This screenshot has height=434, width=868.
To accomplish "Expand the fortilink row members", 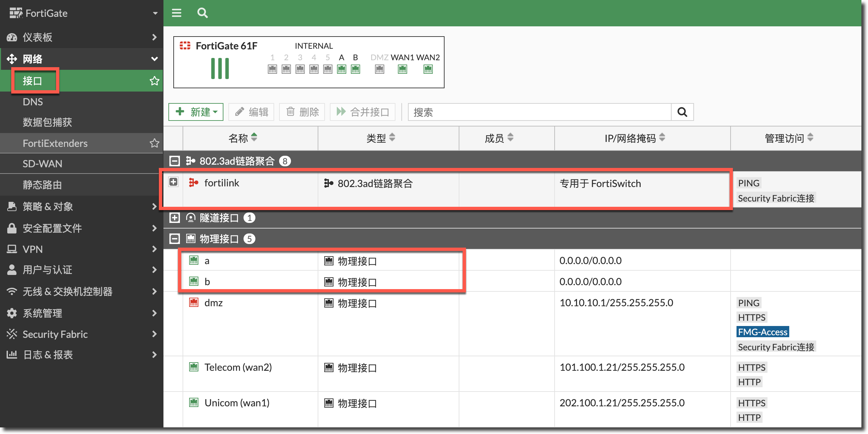I will [x=173, y=182].
